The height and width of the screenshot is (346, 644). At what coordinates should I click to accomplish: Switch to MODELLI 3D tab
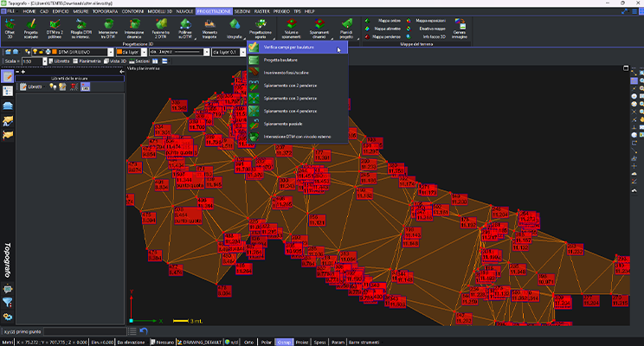[x=160, y=11]
